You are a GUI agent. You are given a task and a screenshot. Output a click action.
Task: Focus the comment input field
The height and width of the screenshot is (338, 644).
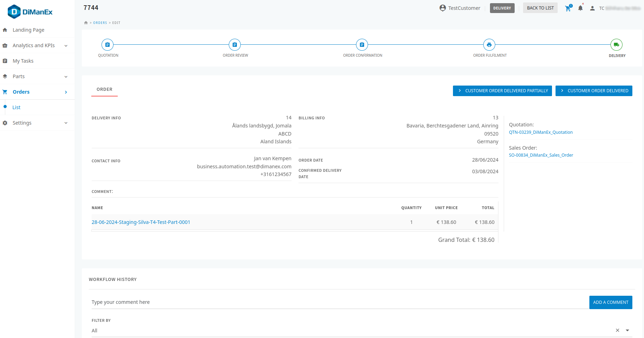point(340,302)
